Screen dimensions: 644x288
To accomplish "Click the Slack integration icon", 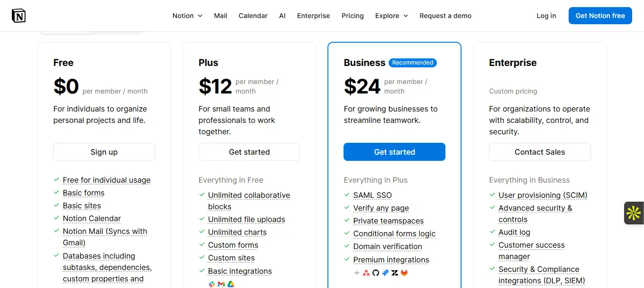I will click(212, 284).
